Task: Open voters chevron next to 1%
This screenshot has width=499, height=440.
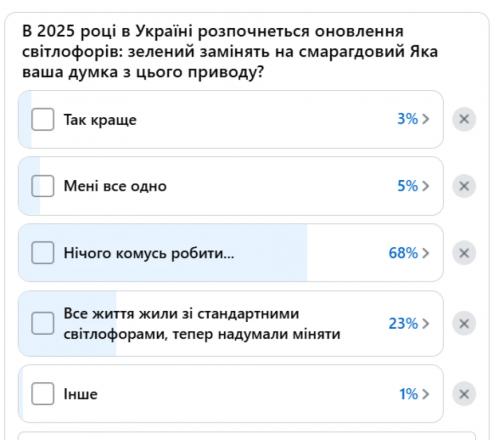Action: [426, 394]
